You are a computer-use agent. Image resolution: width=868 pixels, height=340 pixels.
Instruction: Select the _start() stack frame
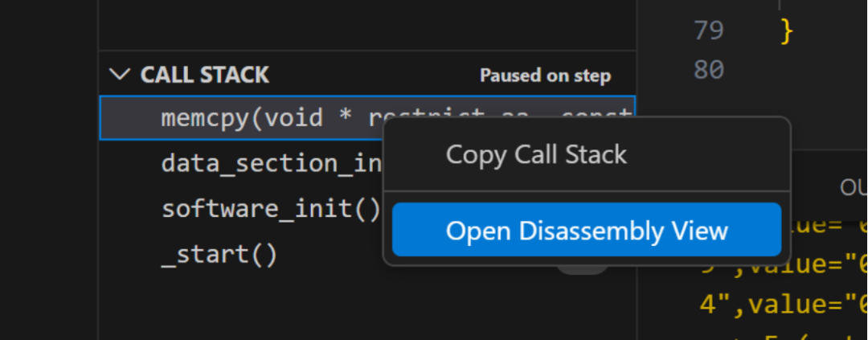tap(241, 255)
